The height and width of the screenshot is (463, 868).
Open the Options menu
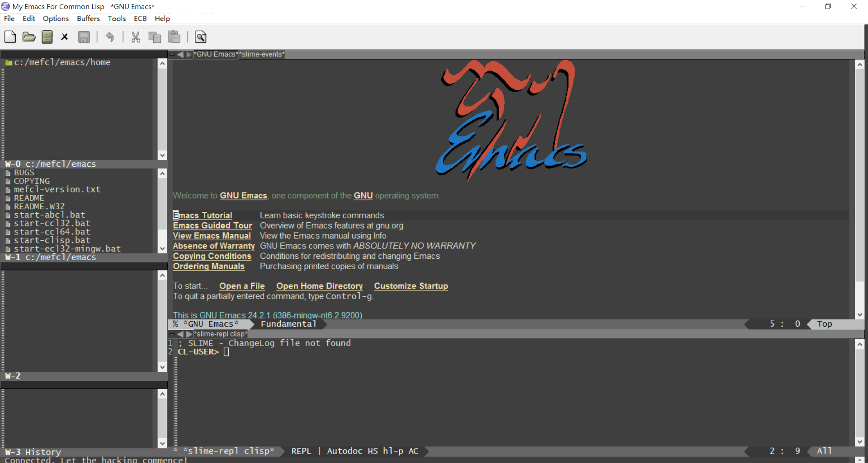click(x=56, y=19)
